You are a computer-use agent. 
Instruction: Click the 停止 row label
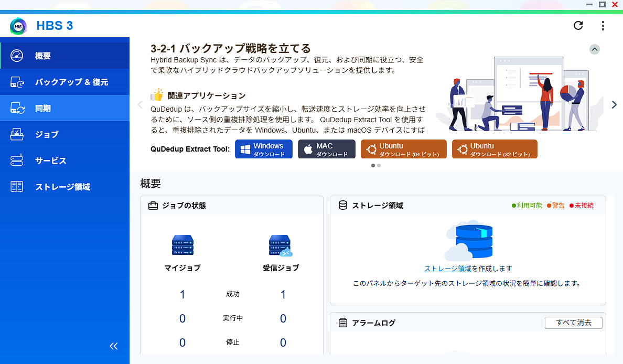point(233,342)
